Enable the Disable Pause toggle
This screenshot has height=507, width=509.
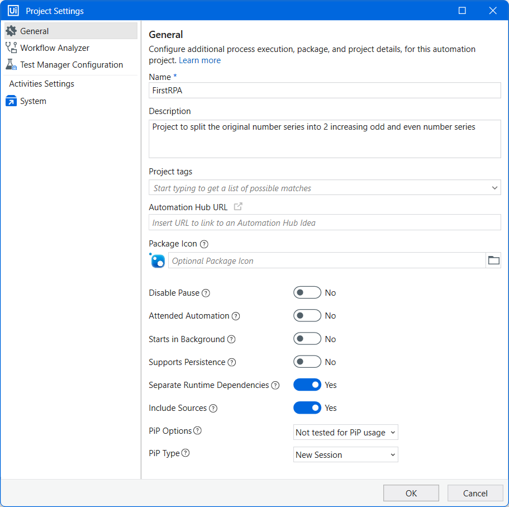click(x=307, y=293)
